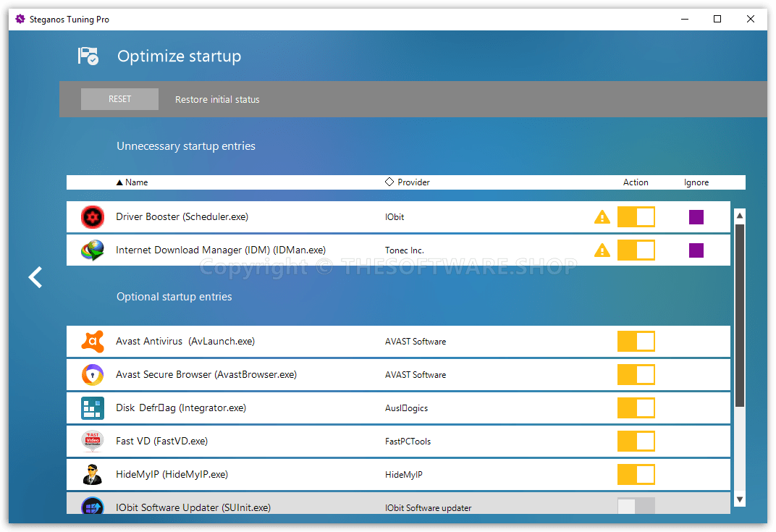Click the Driver Booster app icon

(92, 217)
